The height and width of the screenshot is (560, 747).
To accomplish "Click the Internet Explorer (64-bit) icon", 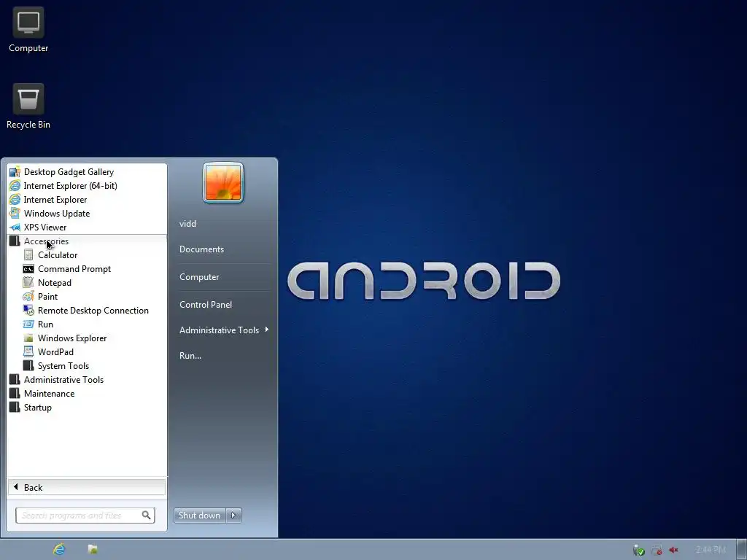I will (x=15, y=186).
